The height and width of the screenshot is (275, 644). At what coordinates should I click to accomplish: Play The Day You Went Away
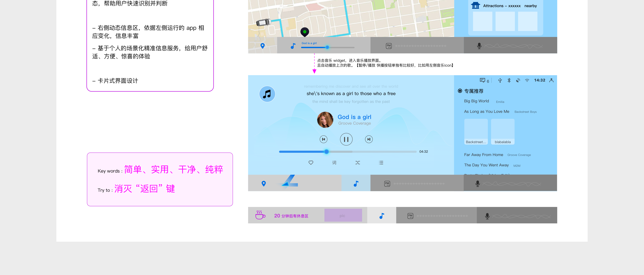click(x=492, y=165)
